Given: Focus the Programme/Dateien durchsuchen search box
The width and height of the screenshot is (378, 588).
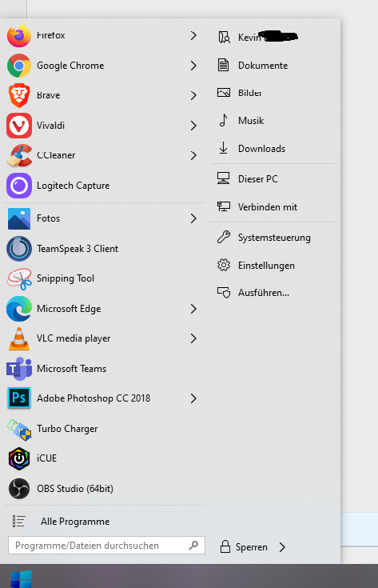Looking at the screenshot, I should [x=106, y=546].
